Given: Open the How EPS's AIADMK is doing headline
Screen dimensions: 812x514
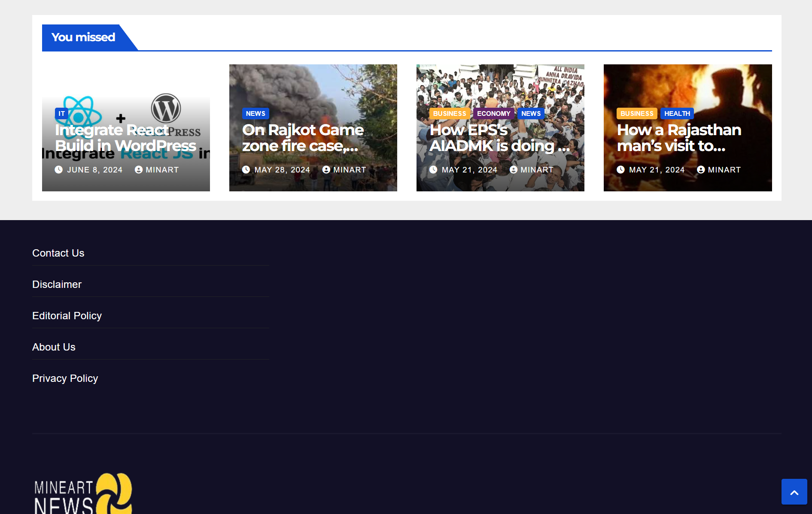Looking at the screenshot, I should pos(500,138).
